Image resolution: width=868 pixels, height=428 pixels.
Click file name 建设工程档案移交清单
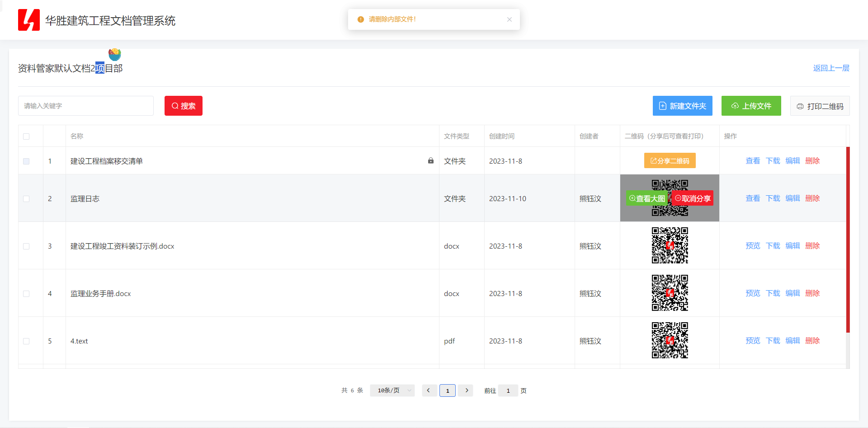[107, 161]
